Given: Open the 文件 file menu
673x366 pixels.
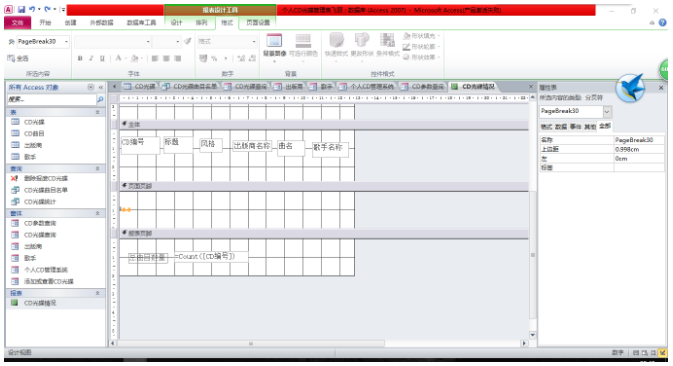Looking at the screenshot, I should click(x=18, y=23).
